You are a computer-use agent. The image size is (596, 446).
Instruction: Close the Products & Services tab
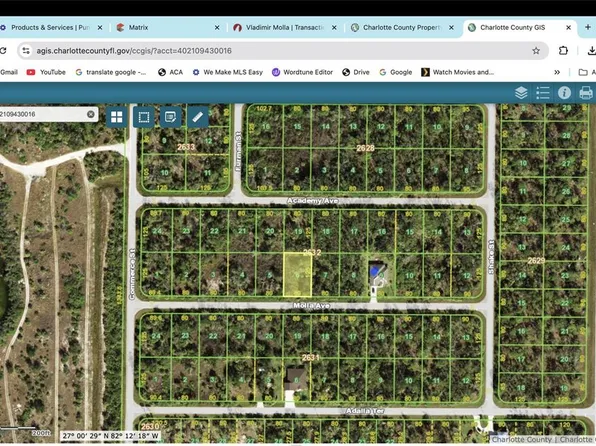pyautogui.click(x=100, y=27)
